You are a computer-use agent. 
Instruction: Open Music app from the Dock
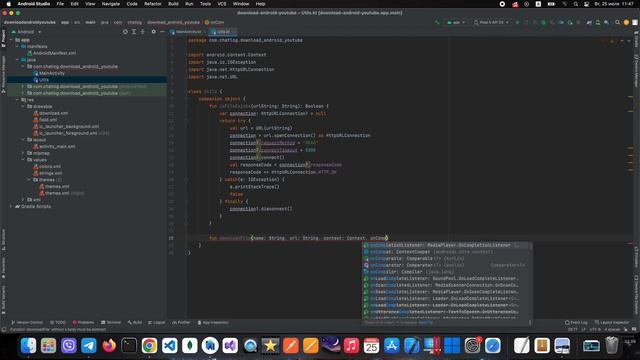(351, 346)
